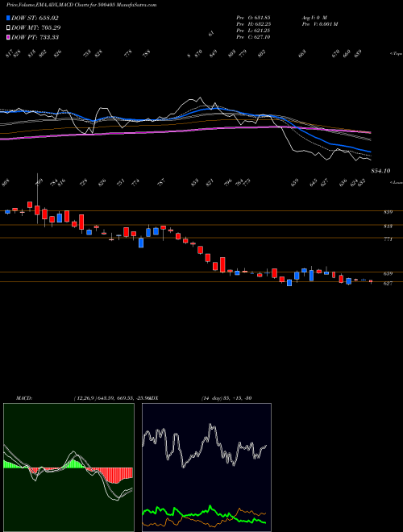The image size is (403, 532).
Task: Open the MACD histogram chart panel
Action: 69,468
